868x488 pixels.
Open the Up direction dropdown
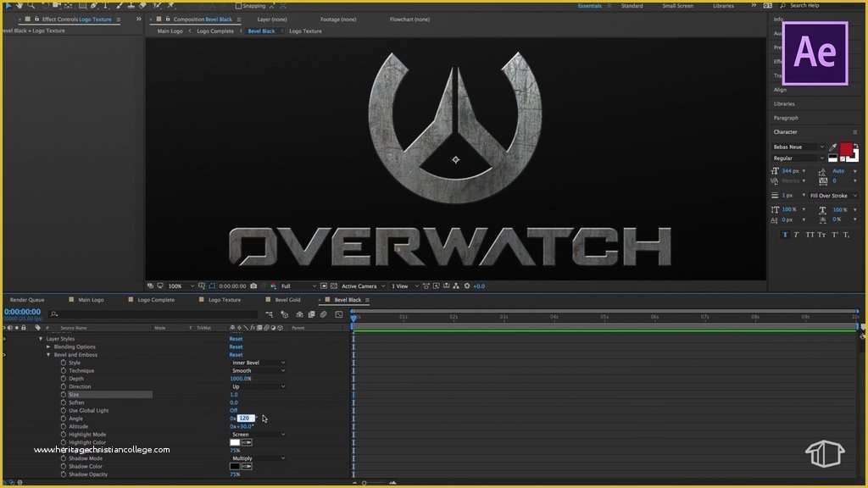(x=258, y=386)
